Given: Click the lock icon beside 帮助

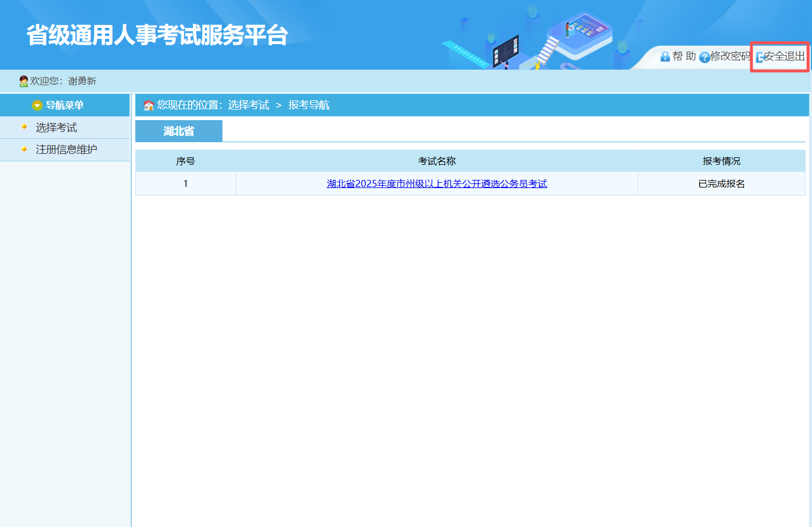Looking at the screenshot, I should click(x=665, y=56).
